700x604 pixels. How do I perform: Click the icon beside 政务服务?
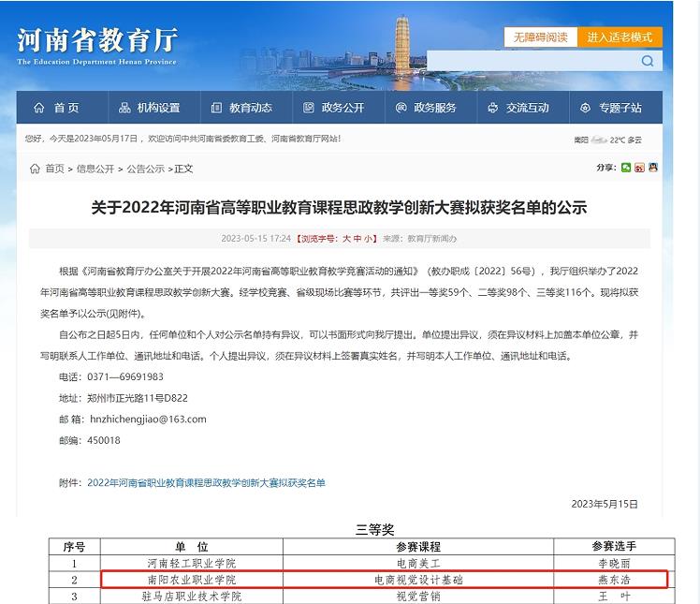click(401, 108)
